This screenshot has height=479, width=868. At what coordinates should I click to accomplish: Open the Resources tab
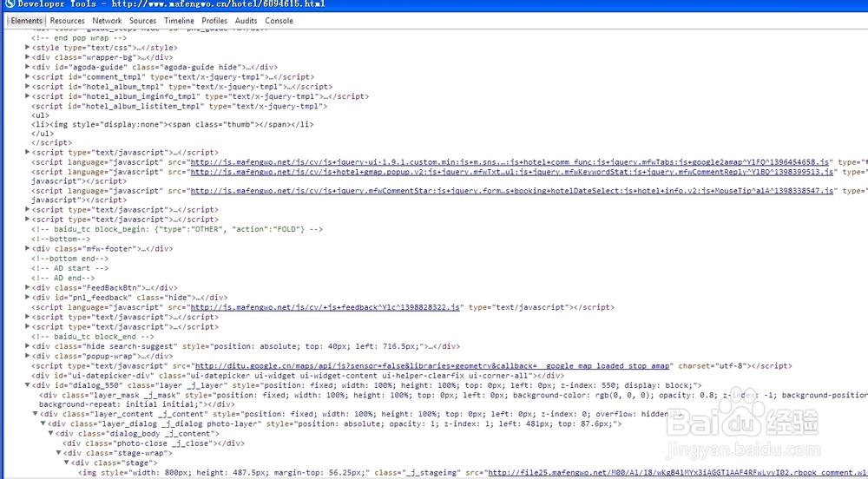click(67, 21)
